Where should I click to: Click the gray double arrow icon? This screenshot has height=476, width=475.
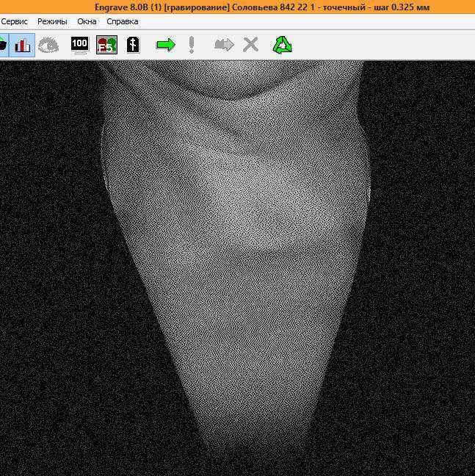coord(223,45)
